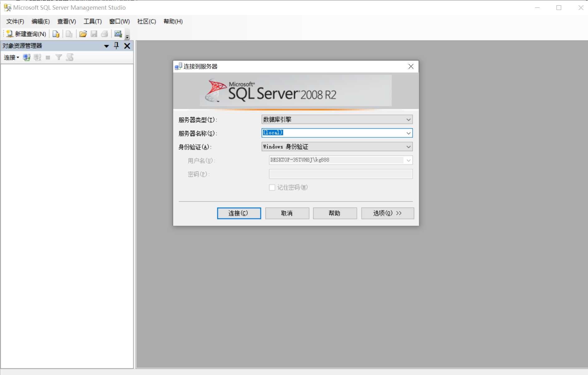The width and height of the screenshot is (588, 375).
Task: Click the Connect (连接) button in dialog
Action: (x=239, y=213)
